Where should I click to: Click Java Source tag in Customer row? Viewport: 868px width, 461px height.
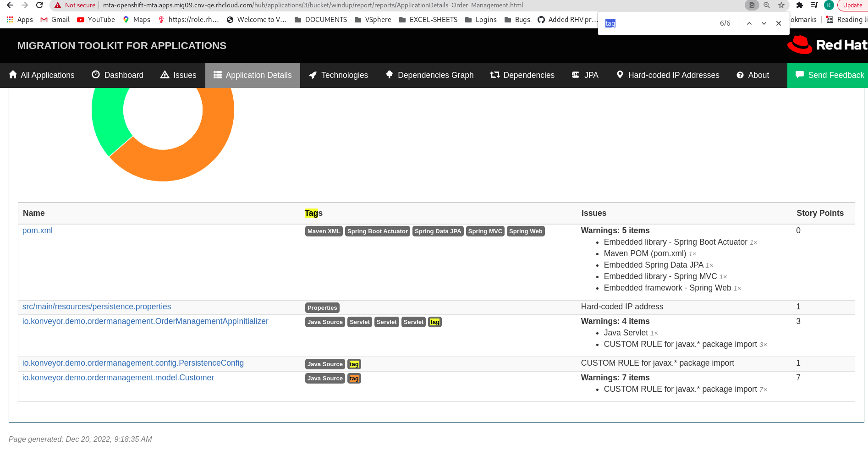point(325,379)
